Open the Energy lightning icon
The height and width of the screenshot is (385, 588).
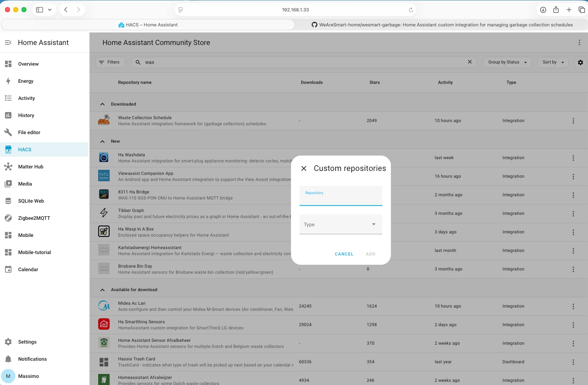pyautogui.click(x=8, y=81)
